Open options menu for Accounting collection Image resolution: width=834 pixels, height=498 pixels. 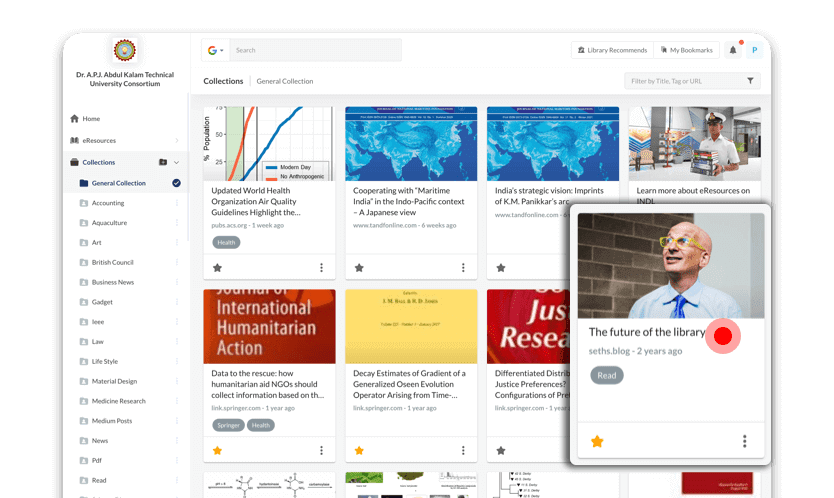(x=177, y=203)
